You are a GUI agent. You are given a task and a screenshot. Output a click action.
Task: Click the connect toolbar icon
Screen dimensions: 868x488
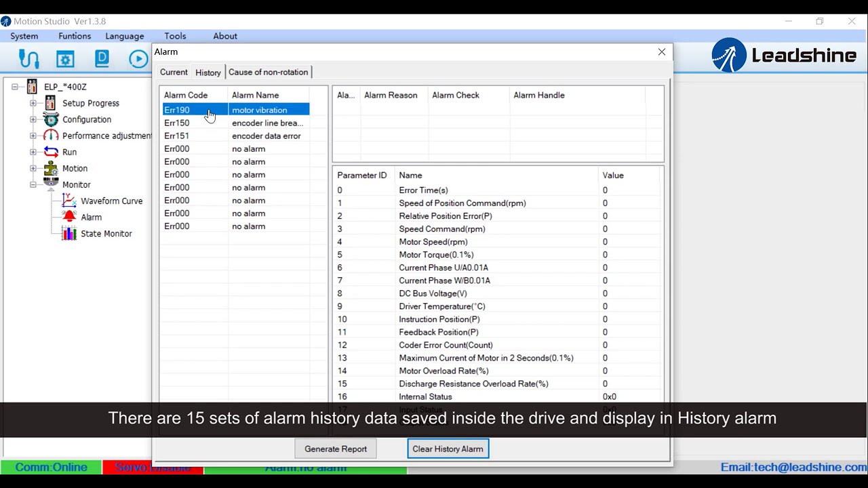coord(28,59)
